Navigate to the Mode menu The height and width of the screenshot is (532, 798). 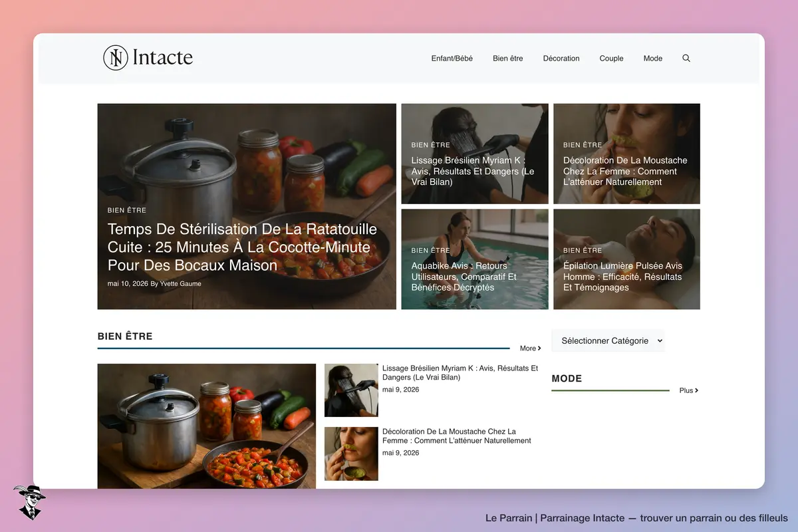click(653, 59)
